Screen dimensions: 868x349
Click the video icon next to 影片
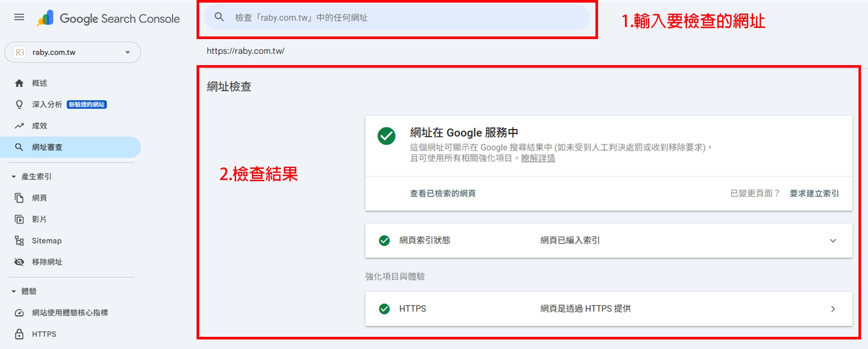click(x=19, y=219)
